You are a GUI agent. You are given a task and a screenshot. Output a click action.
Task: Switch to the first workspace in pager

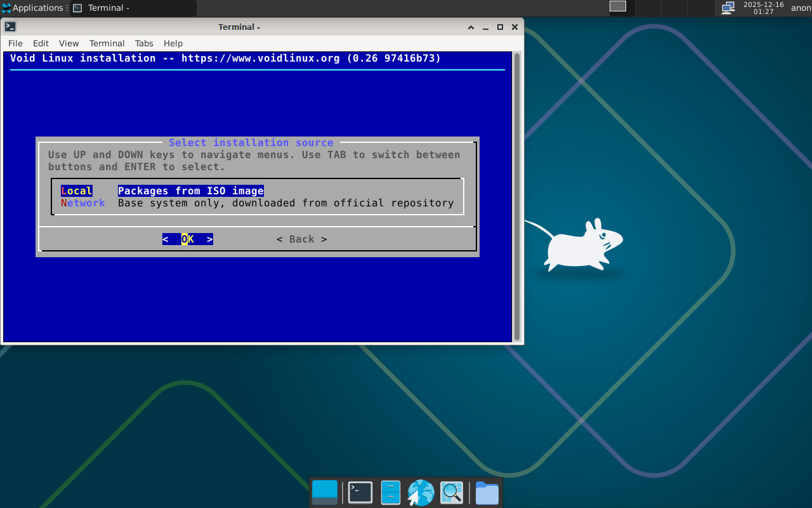pyautogui.click(x=617, y=6)
